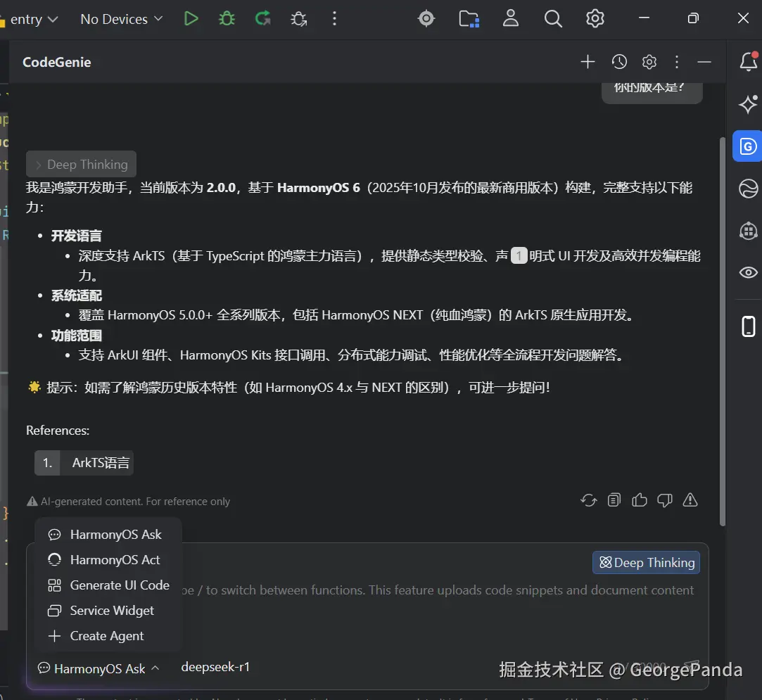Open the HarmonyOS Ask mode dropdown
The image size is (762, 700).
point(99,668)
